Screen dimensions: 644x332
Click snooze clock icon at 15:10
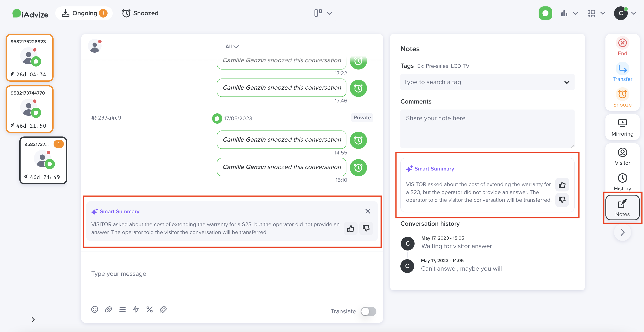pos(358,167)
